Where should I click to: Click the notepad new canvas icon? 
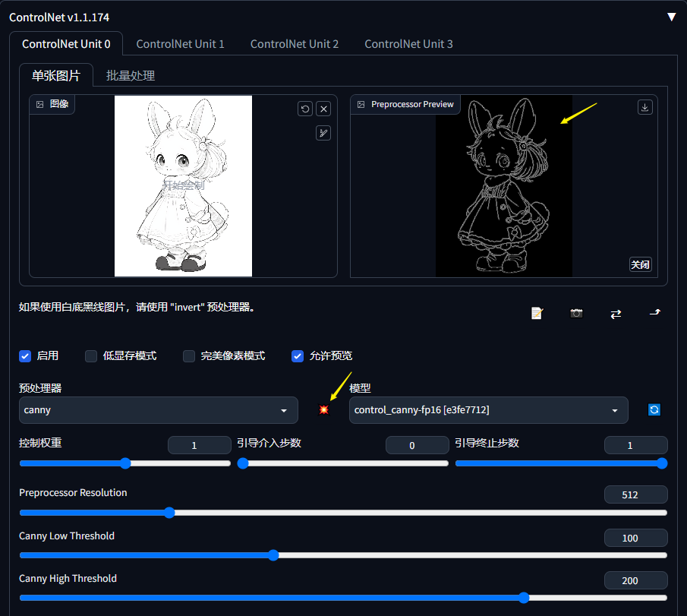(537, 313)
